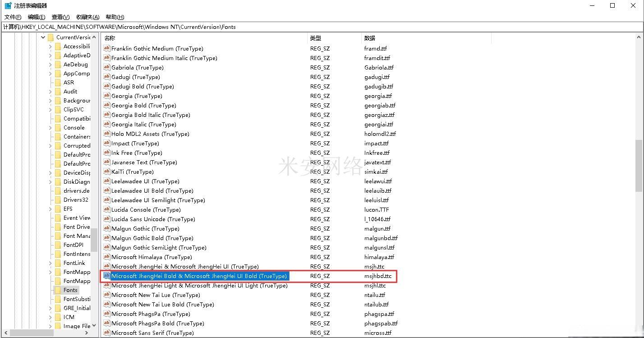Click the string icon of Microsoft Himalaya (TrueType)
The width and height of the screenshot is (644, 338).
click(x=107, y=257)
